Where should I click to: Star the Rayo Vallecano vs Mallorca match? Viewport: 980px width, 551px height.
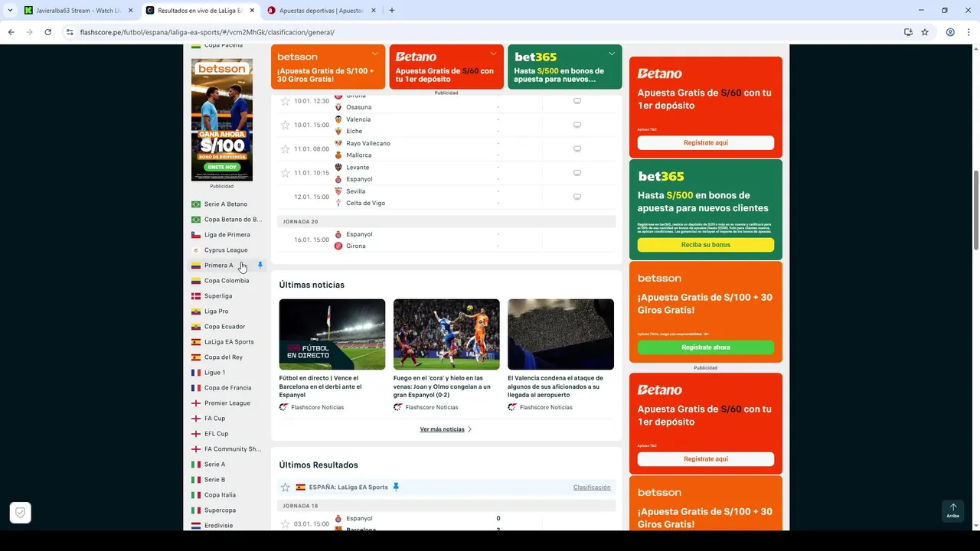pyautogui.click(x=286, y=149)
